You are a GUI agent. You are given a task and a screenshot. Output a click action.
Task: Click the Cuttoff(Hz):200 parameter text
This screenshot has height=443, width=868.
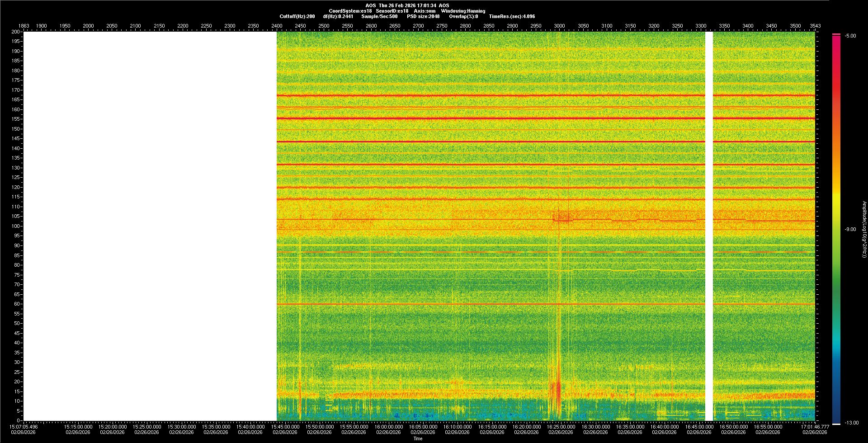point(297,16)
